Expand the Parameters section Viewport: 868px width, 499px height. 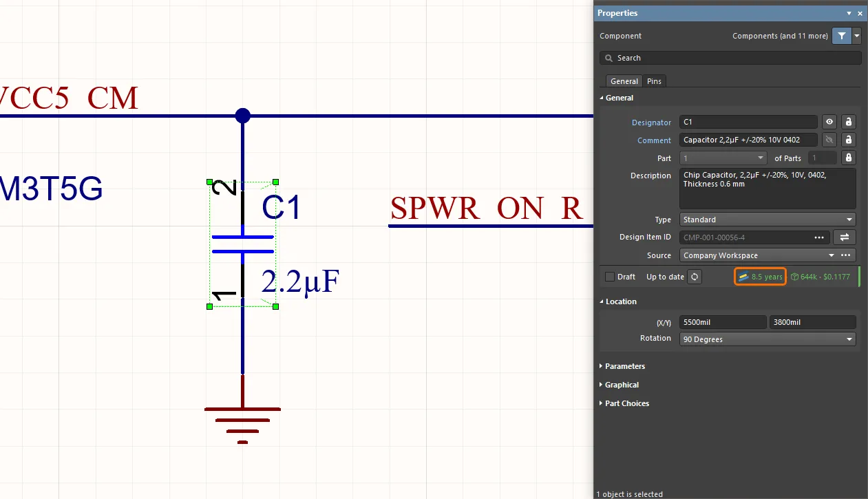[x=624, y=366]
